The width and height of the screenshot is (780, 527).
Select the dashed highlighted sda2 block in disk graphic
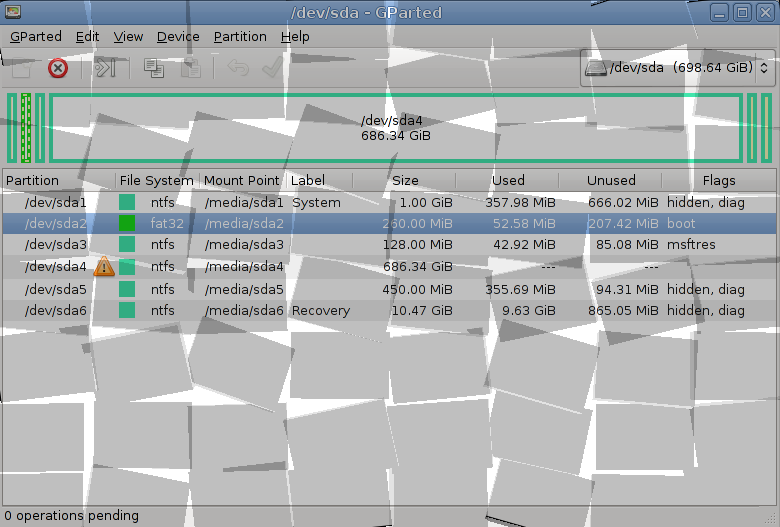click(x=26, y=128)
